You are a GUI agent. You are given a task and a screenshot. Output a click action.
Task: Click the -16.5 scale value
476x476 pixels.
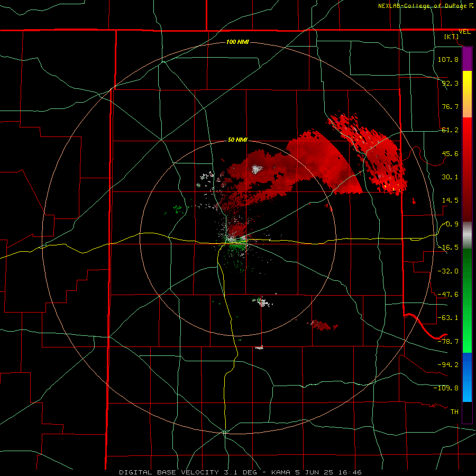[x=448, y=248]
